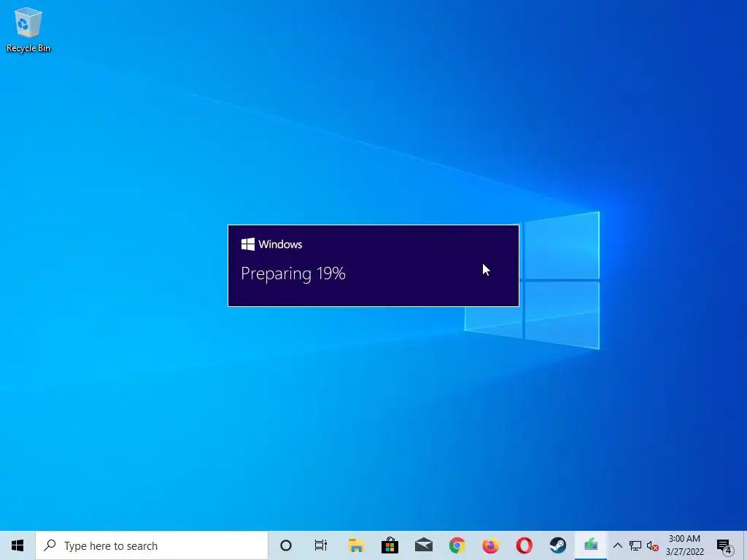Screen dimensions: 747x560
Task: Select the active Windows setup taskbar app
Action: [x=591, y=545]
